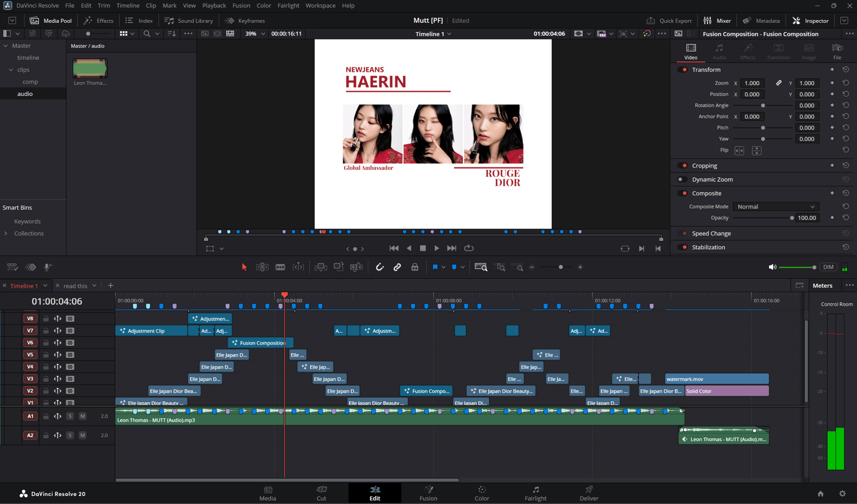This screenshot has width=857, height=504.
Task: Toggle the Transform section enable switch
Action: point(683,70)
